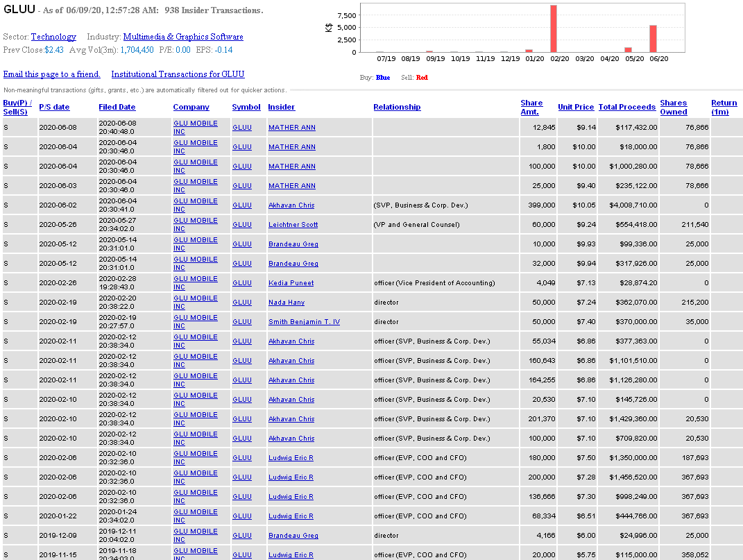Image resolution: width=743 pixels, height=560 pixels.
Task: Select the (VP and General Counsel) relationship text
Action: pos(416,225)
